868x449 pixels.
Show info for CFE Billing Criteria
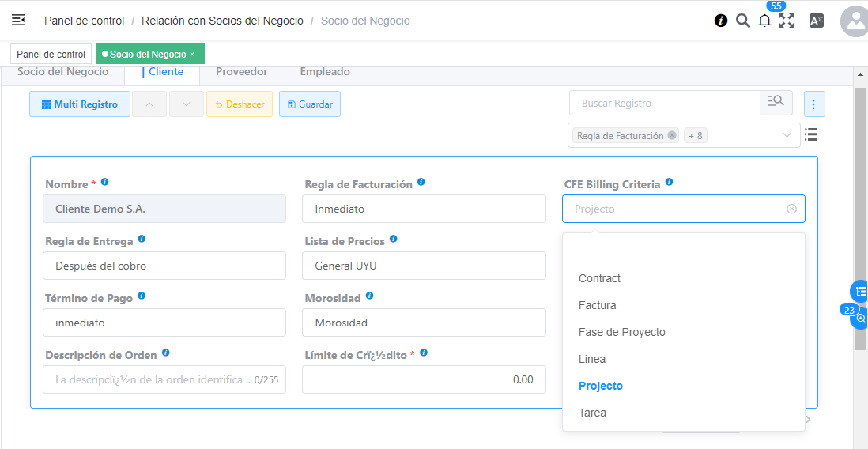(669, 182)
